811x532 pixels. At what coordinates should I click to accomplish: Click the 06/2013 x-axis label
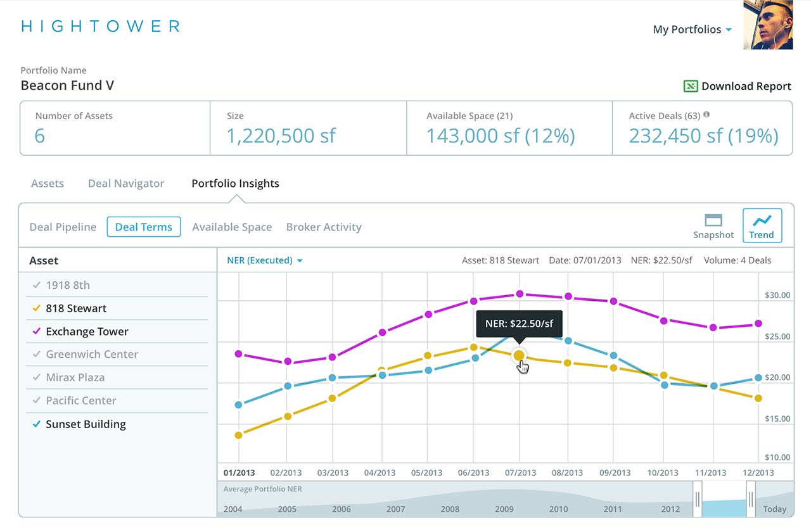(473, 472)
